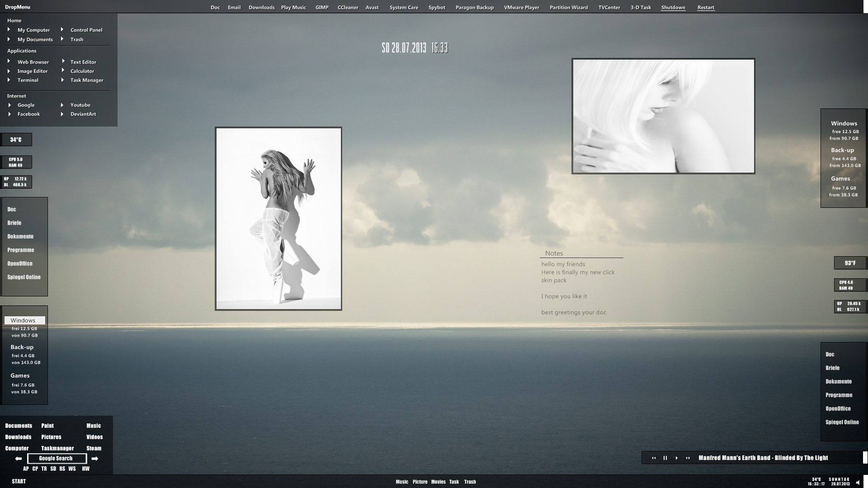This screenshot has height=488, width=868.
Task: Select the Windows drive in the disk widget
Action: click(24, 320)
